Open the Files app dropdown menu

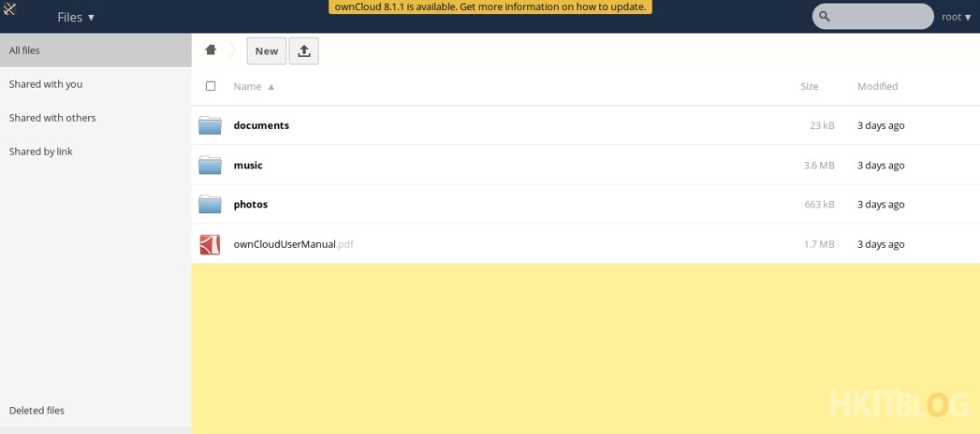tap(76, 17)
